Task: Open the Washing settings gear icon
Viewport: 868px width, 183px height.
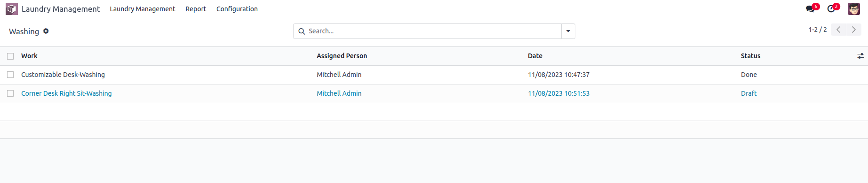Action: tap(46, 31)
